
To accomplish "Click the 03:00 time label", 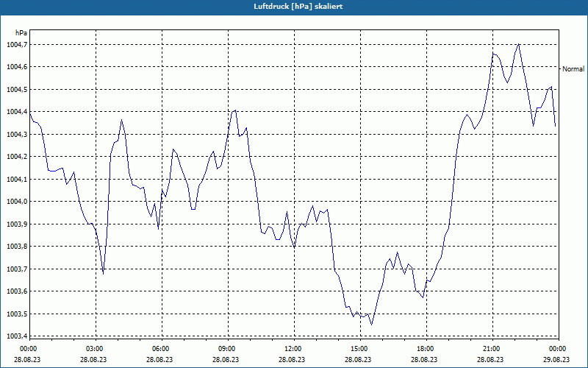I will point(96,349).
